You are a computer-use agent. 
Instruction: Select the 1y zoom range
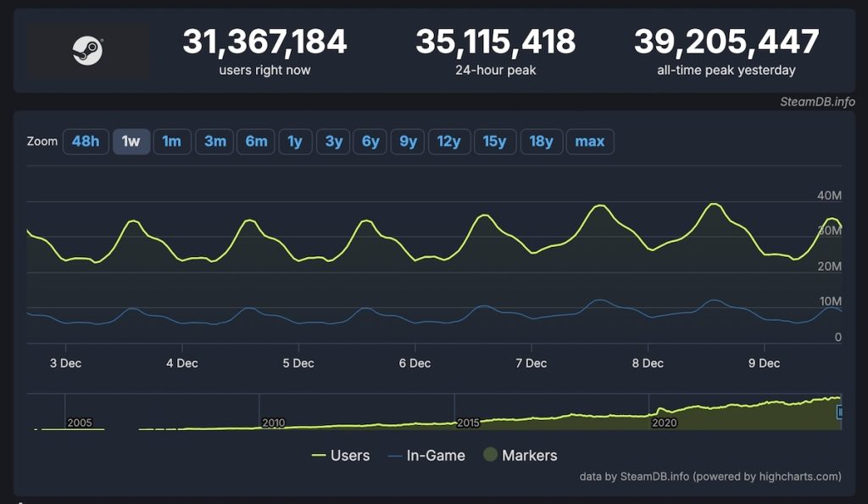(x=295, y=141)
